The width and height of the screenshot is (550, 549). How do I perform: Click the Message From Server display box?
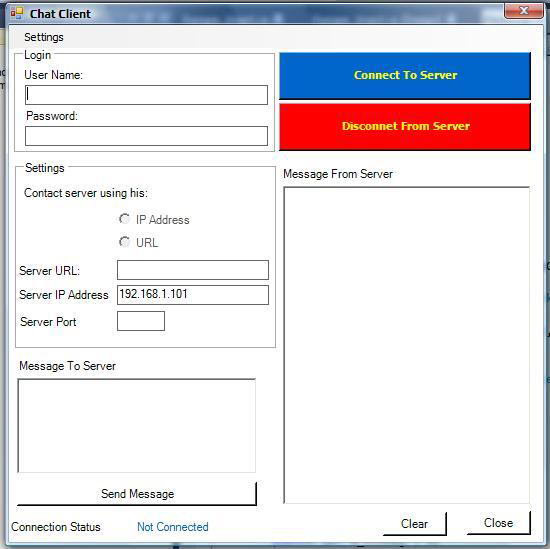407,345
